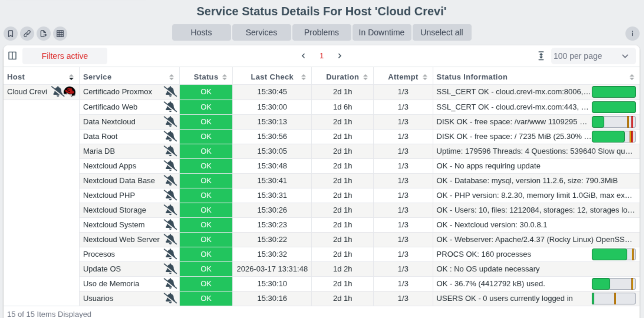
Task: Go to the next page arrow
Action: (x=340, y=56)
